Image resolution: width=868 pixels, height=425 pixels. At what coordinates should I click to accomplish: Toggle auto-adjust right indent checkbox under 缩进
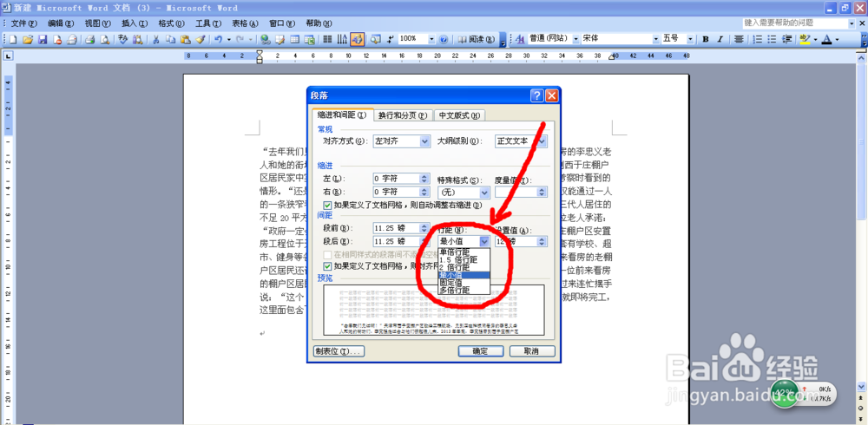[327, 206]
